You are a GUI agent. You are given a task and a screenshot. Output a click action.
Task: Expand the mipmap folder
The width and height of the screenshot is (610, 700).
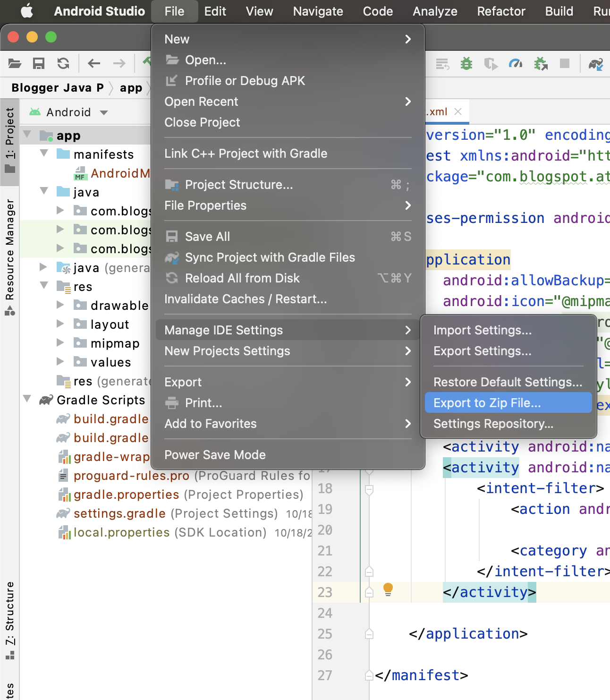coord(60,342)
